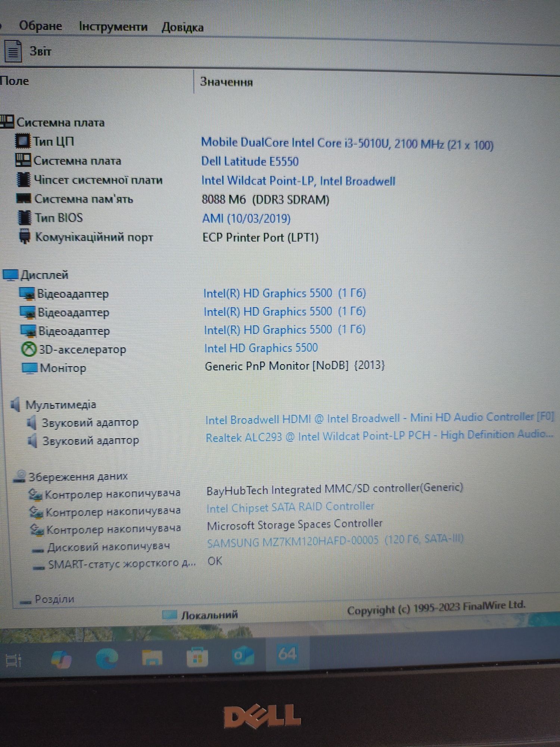Select the 8088 Мб (DDR3 SDRAM) value
Image resolution: width=560 pixels, height=747 pixels.
pyautogui.click(x=265, y=199)
